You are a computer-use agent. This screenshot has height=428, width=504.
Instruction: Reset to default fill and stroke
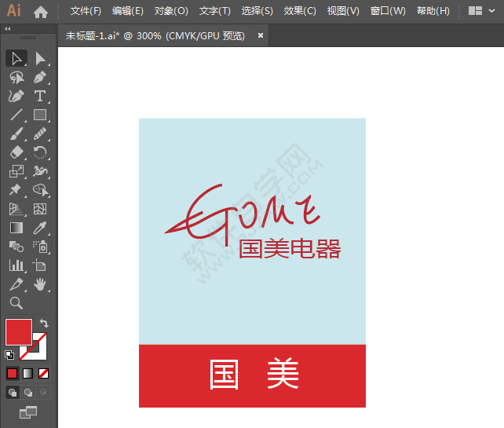tap(9, 355)
